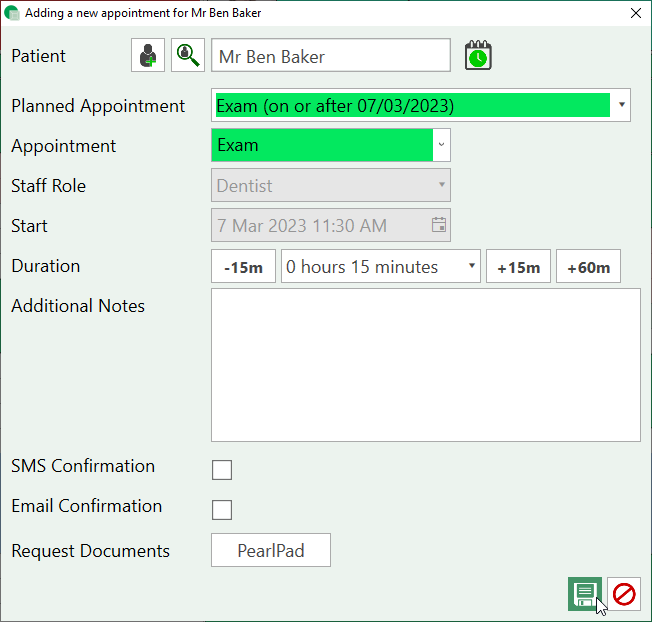Open the Appointment type dropdown showing Exam

pos(441,145)
